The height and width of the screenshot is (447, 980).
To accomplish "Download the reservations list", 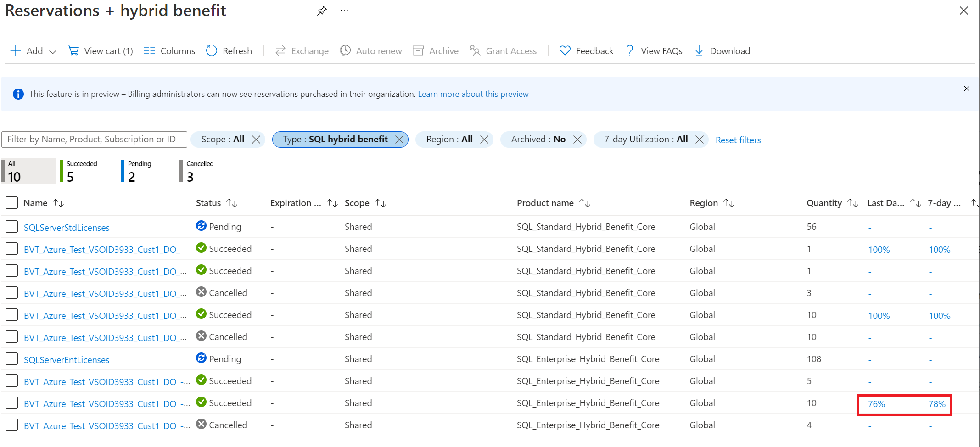I will coord(722,51).
